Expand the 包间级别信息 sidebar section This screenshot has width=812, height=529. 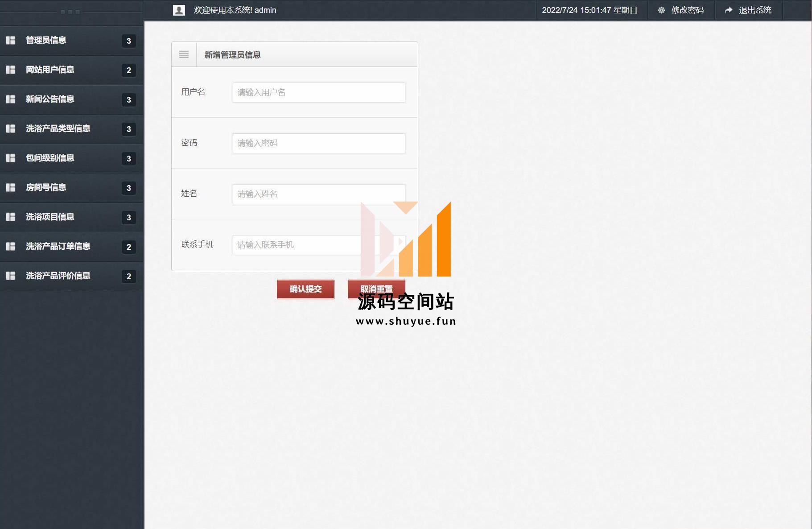click(50, 158)
